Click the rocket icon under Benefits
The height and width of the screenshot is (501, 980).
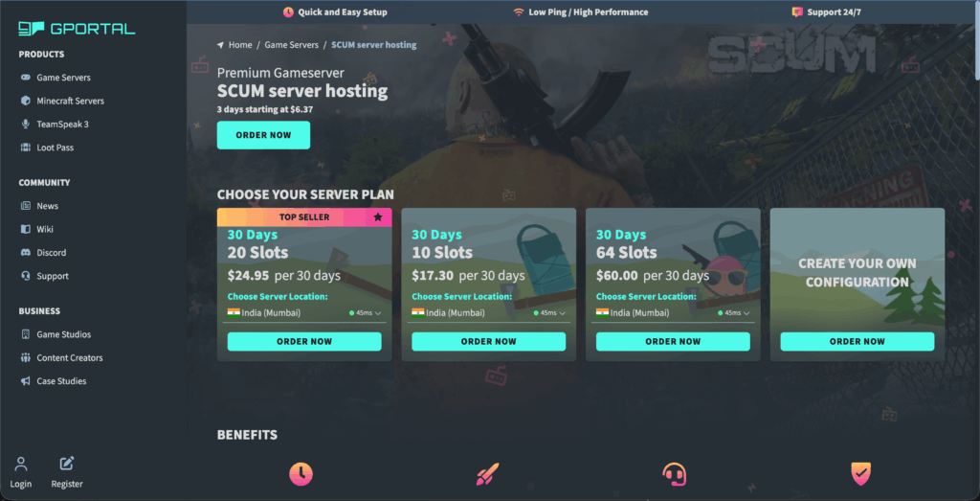(487, 474)
